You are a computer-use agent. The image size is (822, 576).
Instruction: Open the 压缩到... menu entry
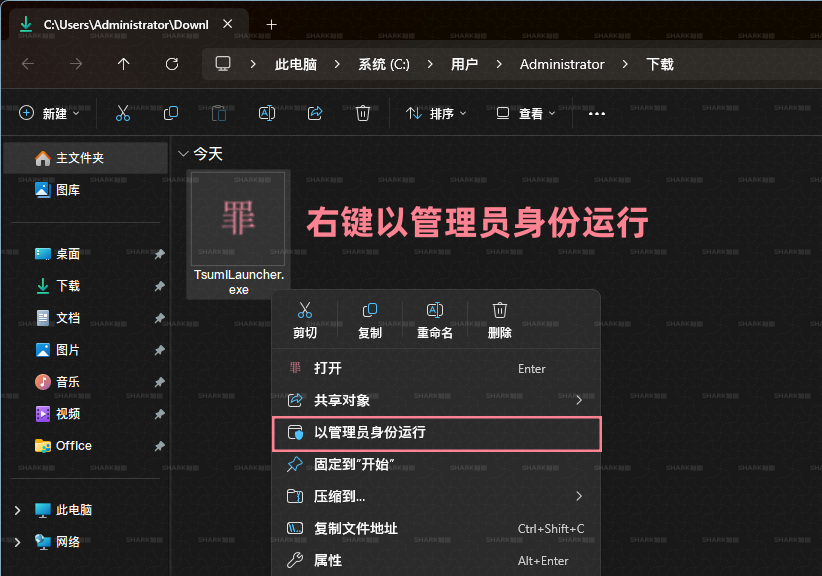click(436, 496)
